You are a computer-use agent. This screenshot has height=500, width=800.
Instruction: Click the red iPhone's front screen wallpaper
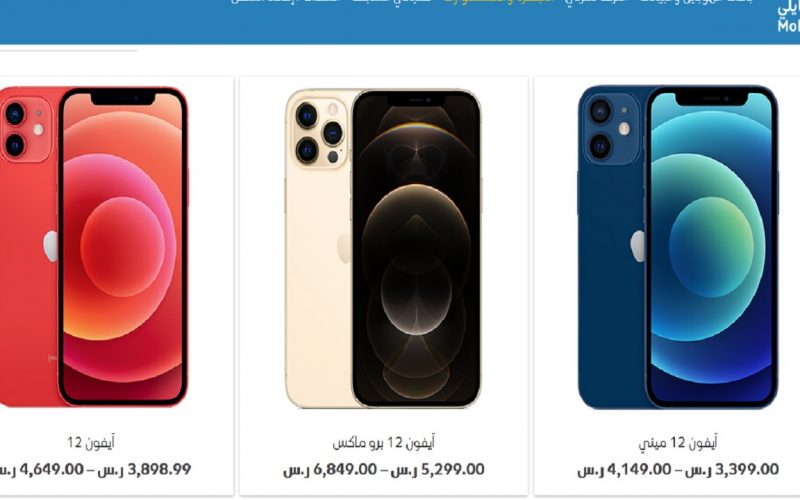click(x=122, y=247)
